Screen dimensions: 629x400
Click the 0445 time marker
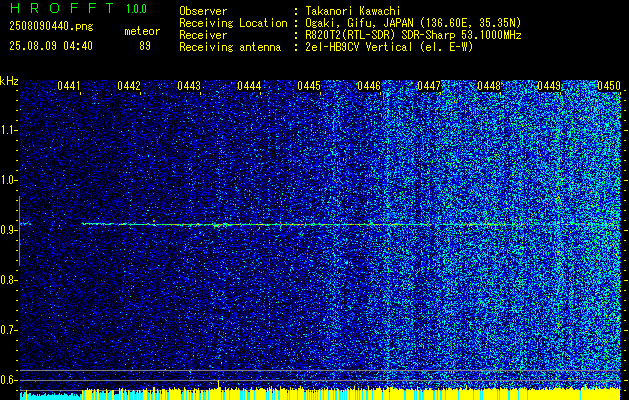click(309, 86)
